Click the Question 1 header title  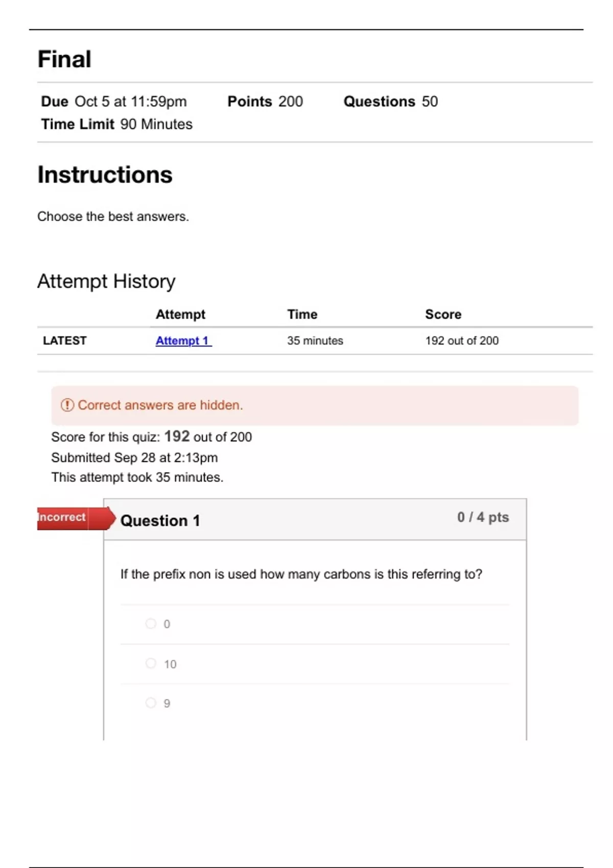tap(160, 520)
